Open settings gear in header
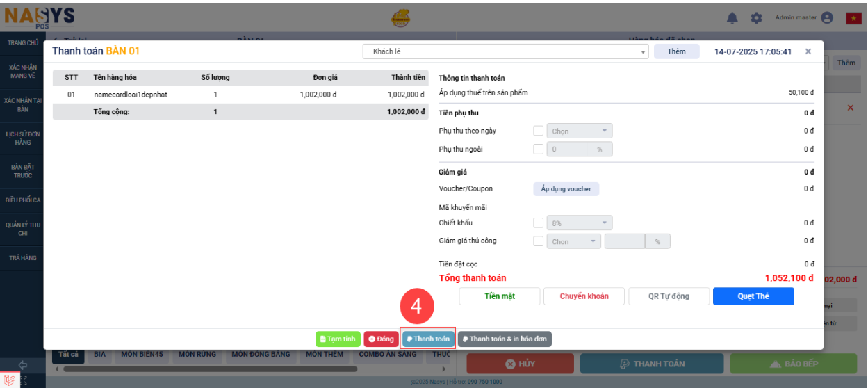868x388 pixels. [756, 18]
